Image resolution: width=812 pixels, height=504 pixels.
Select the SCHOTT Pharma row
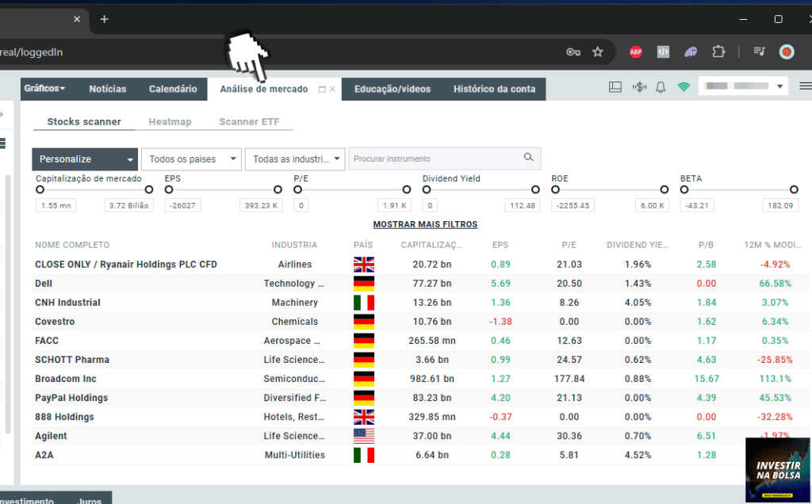click(x=419, y=360)
